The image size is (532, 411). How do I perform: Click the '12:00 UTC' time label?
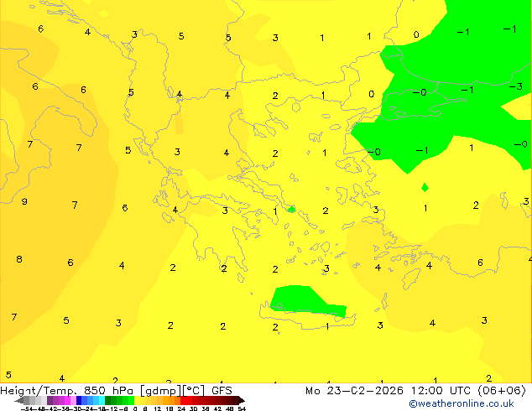pos(441,391)
